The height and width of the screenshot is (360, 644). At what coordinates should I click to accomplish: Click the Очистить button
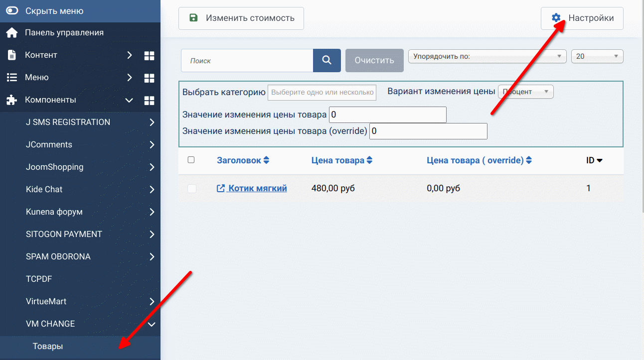374,60
